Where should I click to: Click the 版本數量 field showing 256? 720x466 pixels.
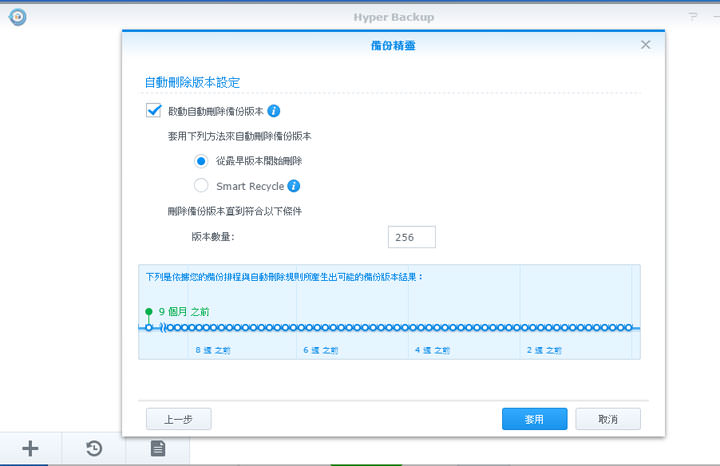click(x=411, y=237)
